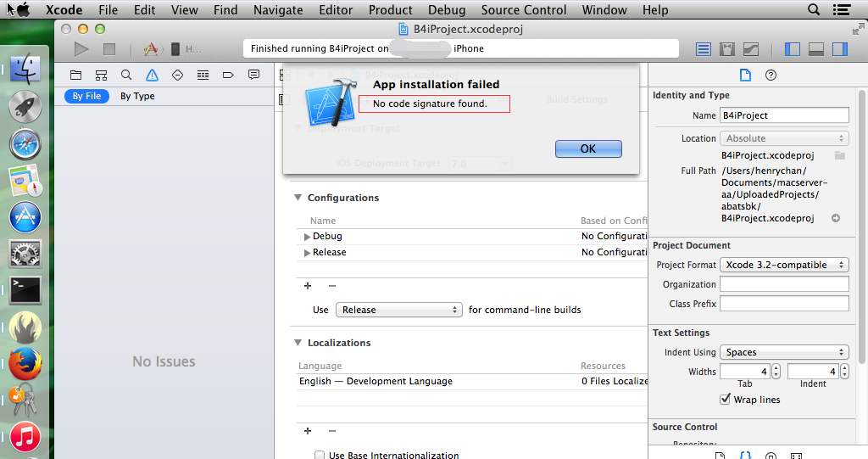Viewport: 868px width, 459px height.
Task: Open the project navigator folder icon
Action: (75, 75)
